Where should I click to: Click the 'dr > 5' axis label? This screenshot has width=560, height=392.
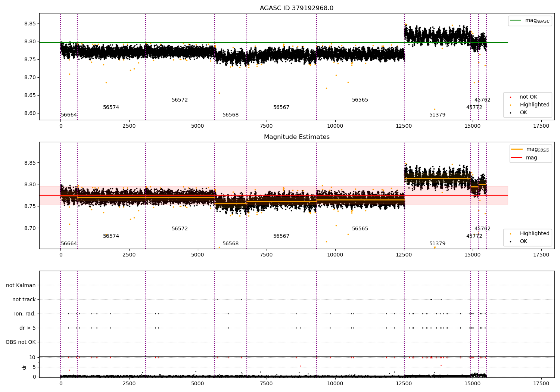click(28, 328)
